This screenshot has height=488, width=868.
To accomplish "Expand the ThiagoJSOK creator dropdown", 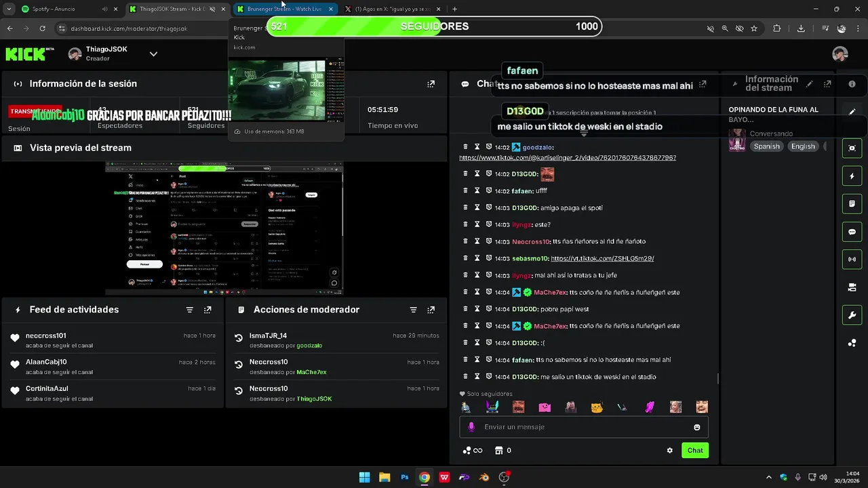I will coord(153,54).
